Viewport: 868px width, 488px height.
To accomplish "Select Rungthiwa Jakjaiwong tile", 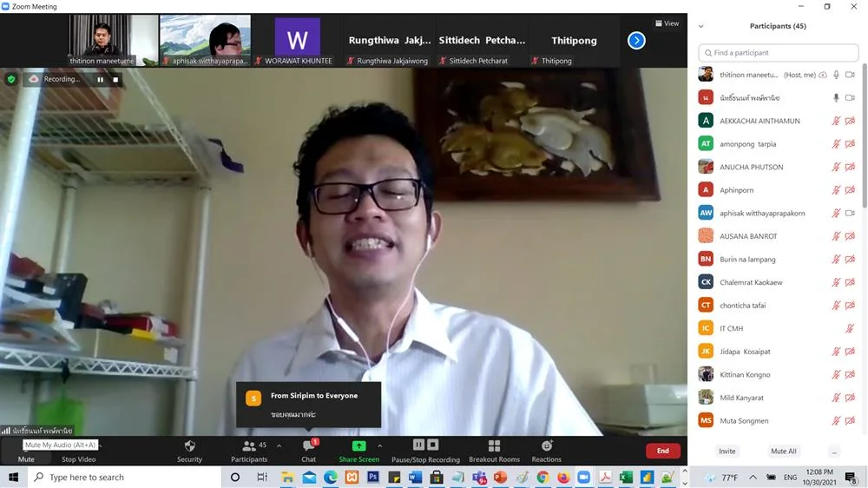I will [x=390, y=41].
